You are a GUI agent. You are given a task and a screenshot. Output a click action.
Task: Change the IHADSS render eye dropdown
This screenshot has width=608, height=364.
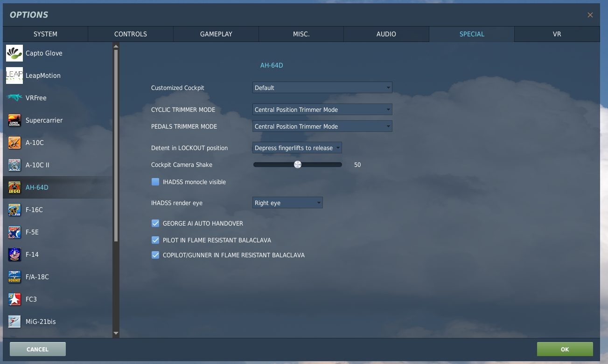pyautogui.click(x=287, y=203)
